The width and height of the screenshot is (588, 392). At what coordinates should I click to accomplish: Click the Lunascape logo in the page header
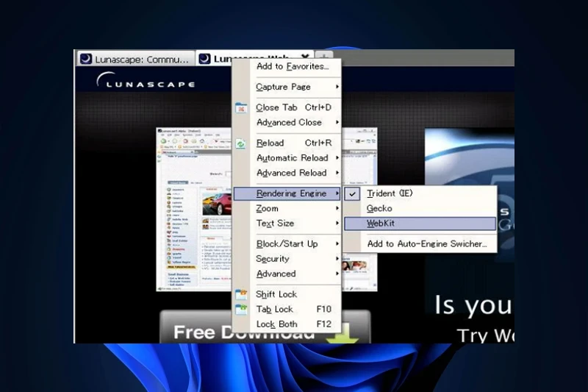[x=146, y=80]
